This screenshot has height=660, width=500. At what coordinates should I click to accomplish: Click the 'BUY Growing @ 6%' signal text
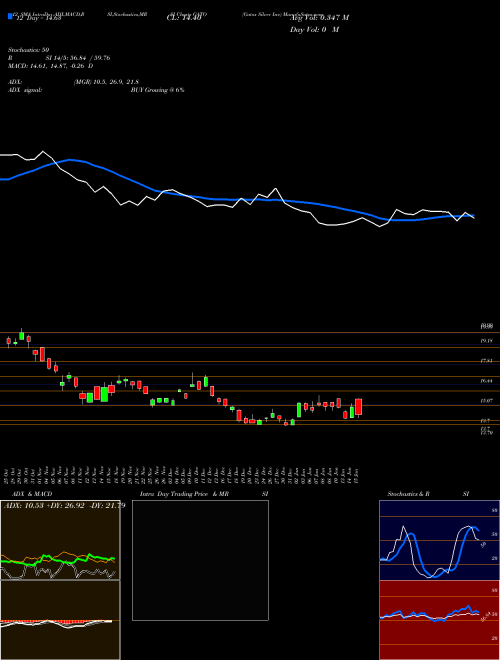point(157,90)
